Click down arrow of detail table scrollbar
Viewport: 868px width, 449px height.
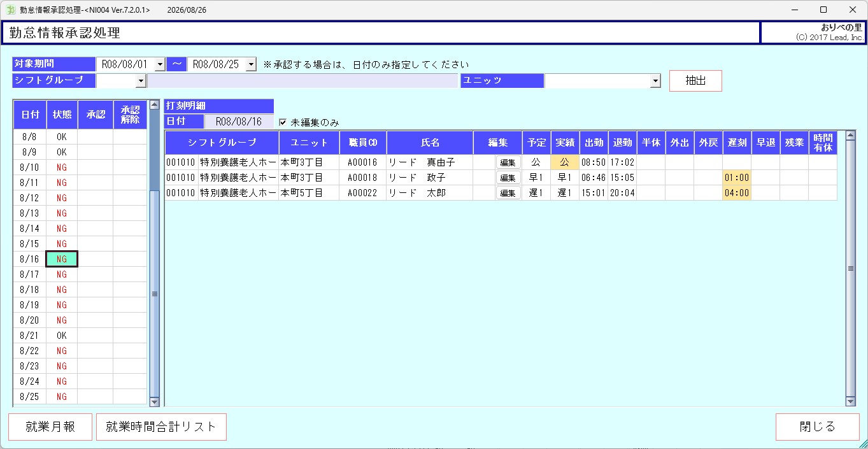pos(850,401)
